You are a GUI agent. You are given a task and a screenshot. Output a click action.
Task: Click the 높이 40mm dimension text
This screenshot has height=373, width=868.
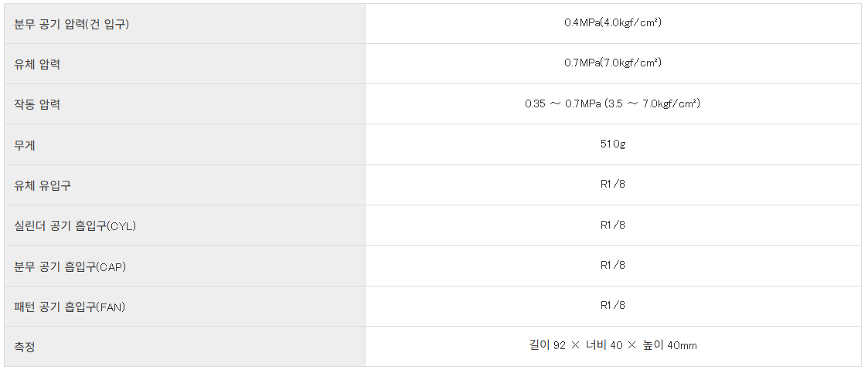pyautogui.click(x=669, y=345)
